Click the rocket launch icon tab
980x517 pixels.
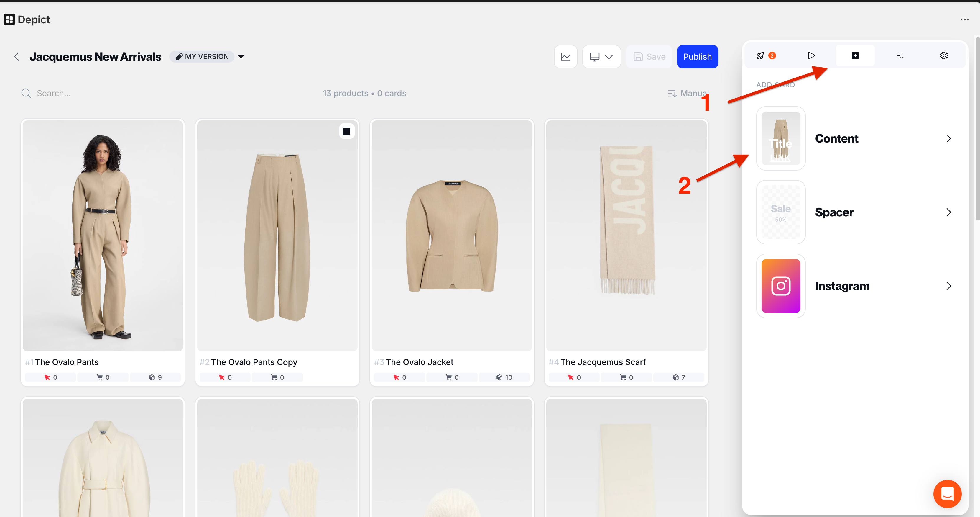[x=760, y=56]
